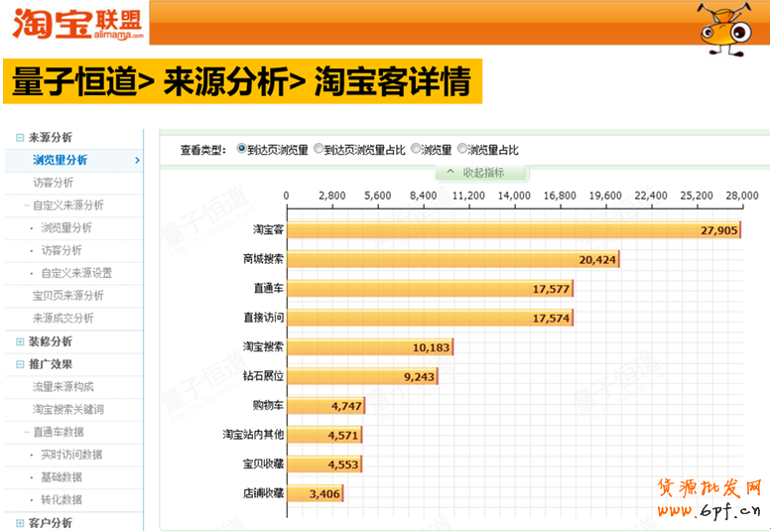Viewport: 771px width, 532px height.
Task: Click the 淘宝搜索 bar showing 10,183
Action: [x=370, y=347]
